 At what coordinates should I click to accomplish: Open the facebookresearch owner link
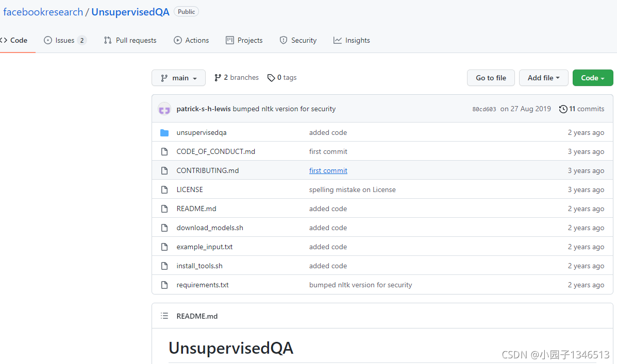pyautogui.click(x=43, y=12)
